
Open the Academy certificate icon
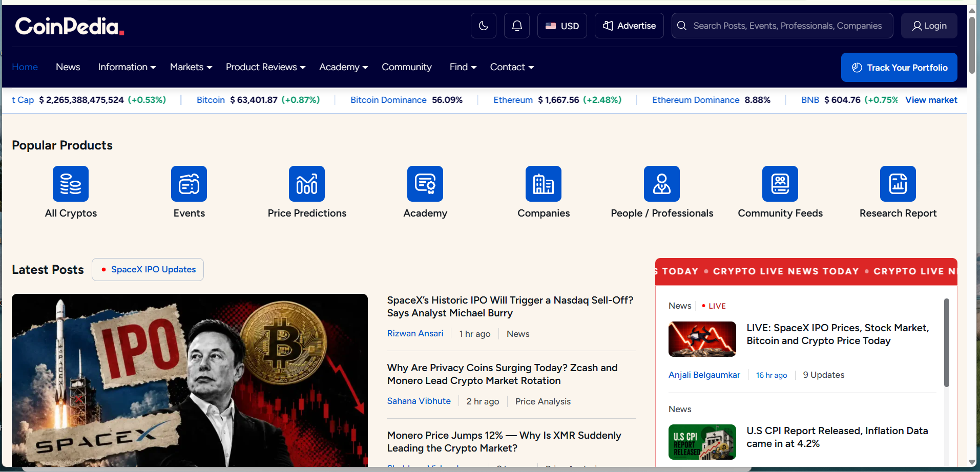click(425, 184)
